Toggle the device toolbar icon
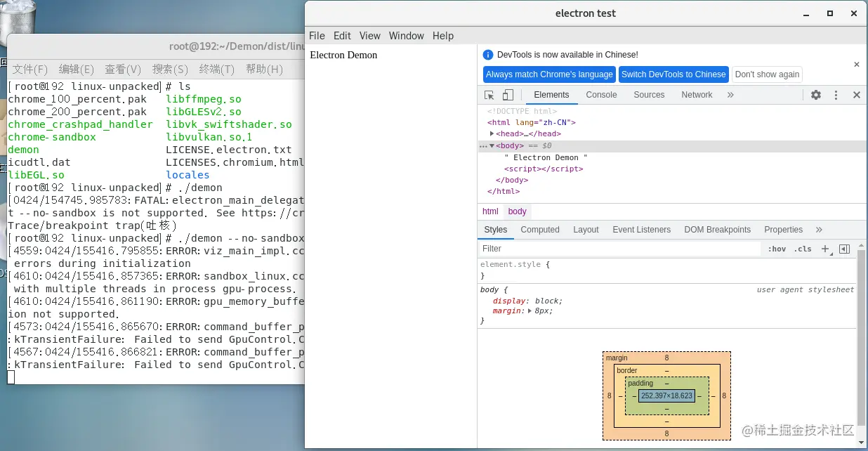Screen dimensions: 868x451 pyautogui.click(x=508, y=95)
